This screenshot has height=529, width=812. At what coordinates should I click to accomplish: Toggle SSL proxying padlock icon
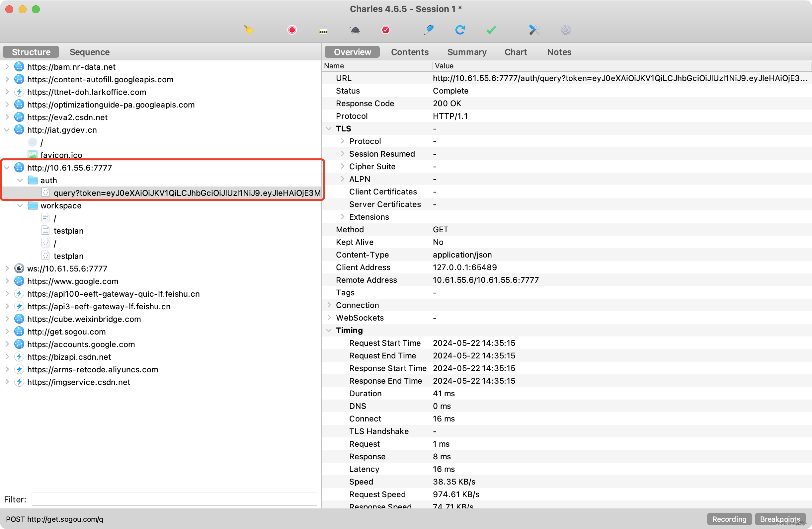click(323, 30)
